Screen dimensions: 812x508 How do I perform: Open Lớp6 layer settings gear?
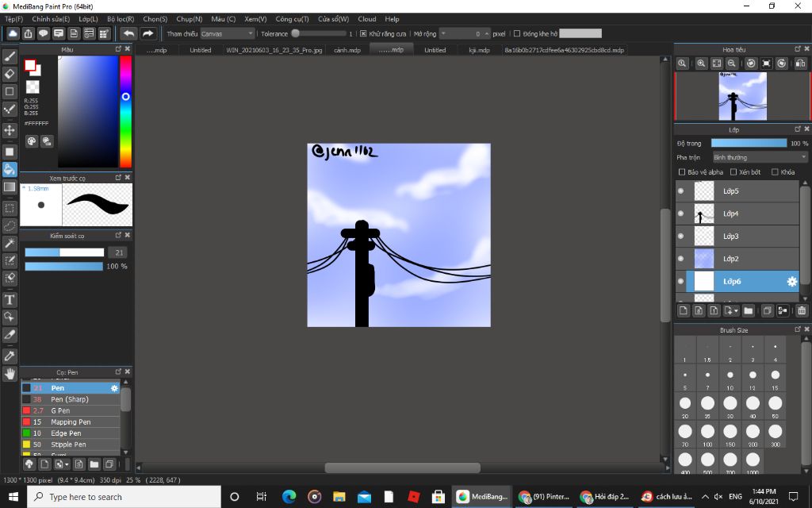[792, 282]
